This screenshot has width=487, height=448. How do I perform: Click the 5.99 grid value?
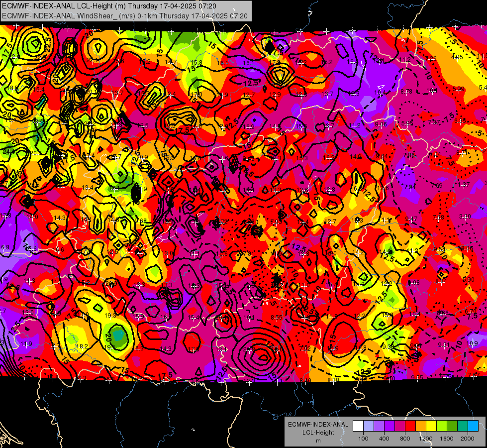459,89
